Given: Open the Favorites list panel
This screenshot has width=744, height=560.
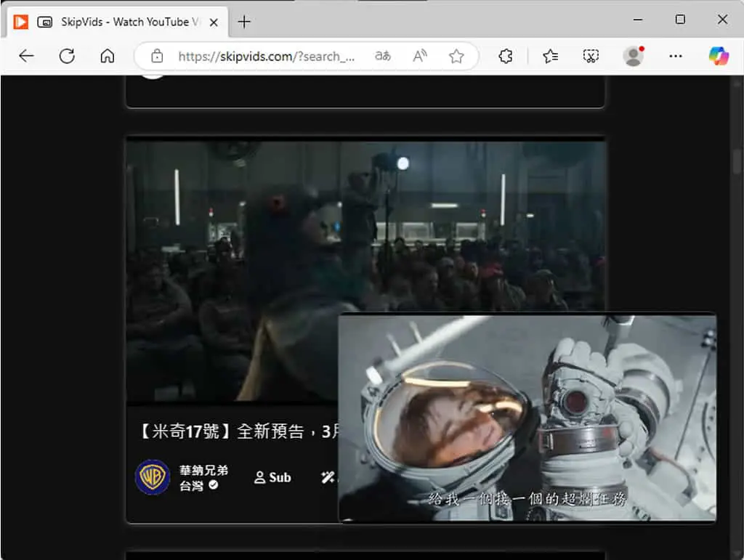Looking at the screenshot, I should [x=551, y=56].
